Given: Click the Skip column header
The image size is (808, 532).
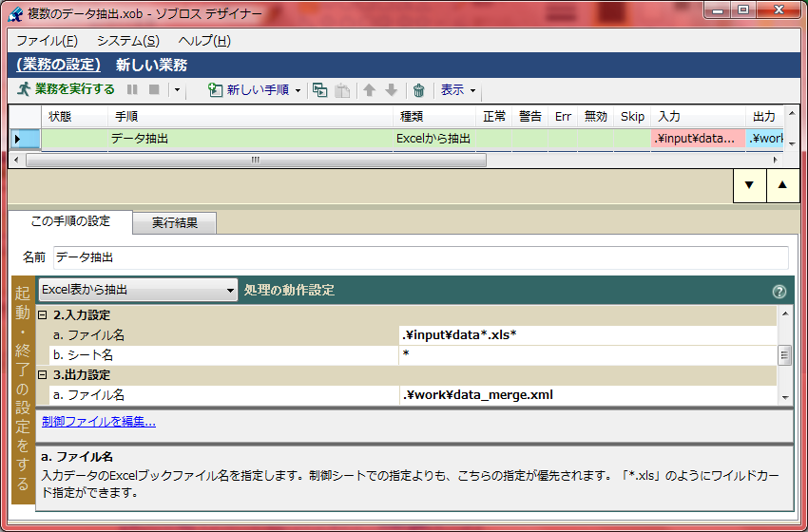Looking at the screenshot, I should (632, 117).
